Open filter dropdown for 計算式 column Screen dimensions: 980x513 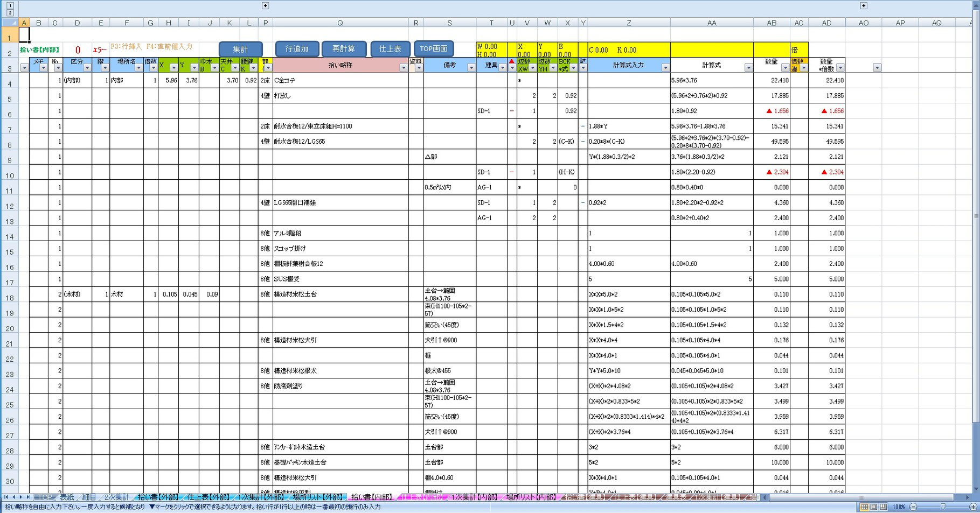(748, 68)
